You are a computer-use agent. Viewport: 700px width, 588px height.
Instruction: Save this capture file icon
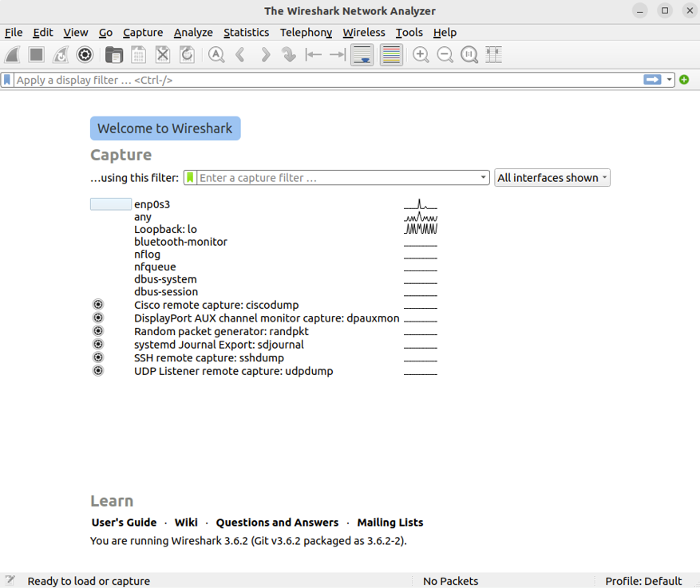pyautogui.click(x=138, y=55)
